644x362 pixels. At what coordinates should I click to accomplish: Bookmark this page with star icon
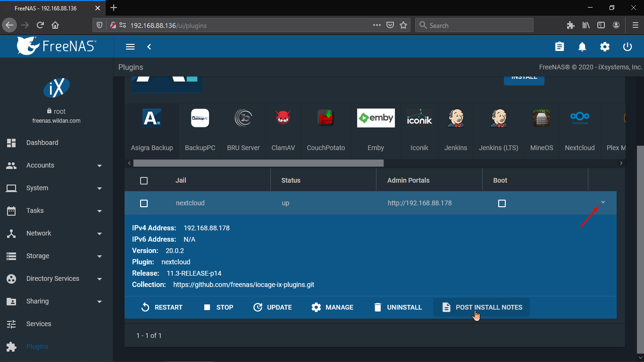[x=403, y=25]
